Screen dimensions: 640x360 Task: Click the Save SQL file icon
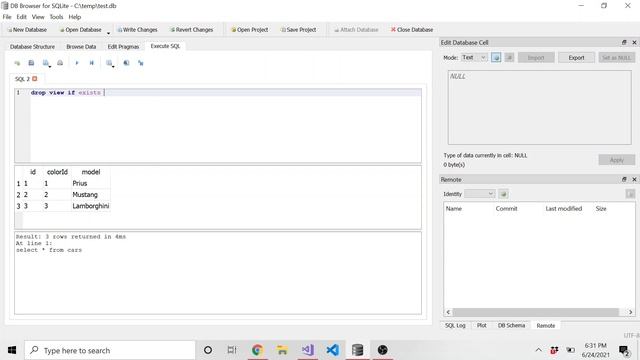click(x=46, y=63)
